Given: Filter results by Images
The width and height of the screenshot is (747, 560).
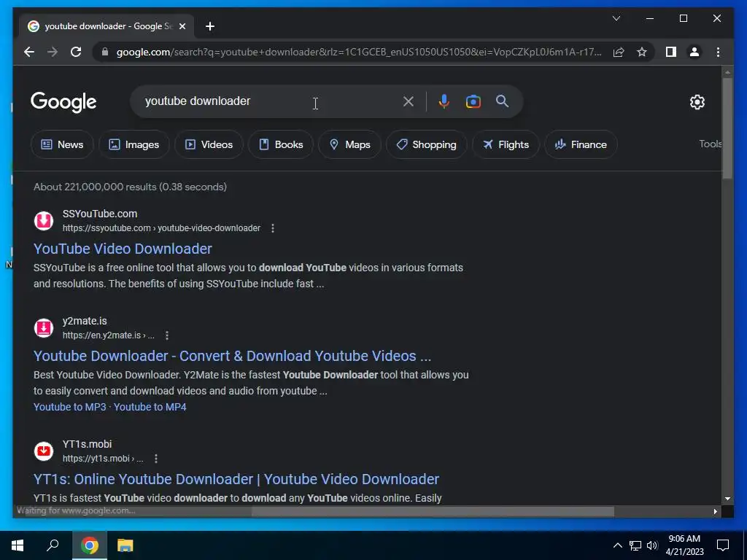Looking at the screenshot, I should pos(134,144).
